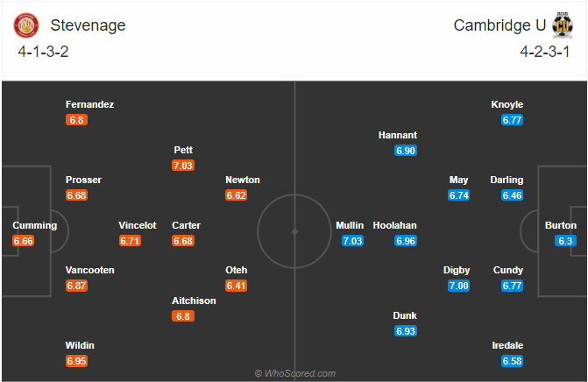Select Mullin's 7.03 rating badge

(352, 241)
